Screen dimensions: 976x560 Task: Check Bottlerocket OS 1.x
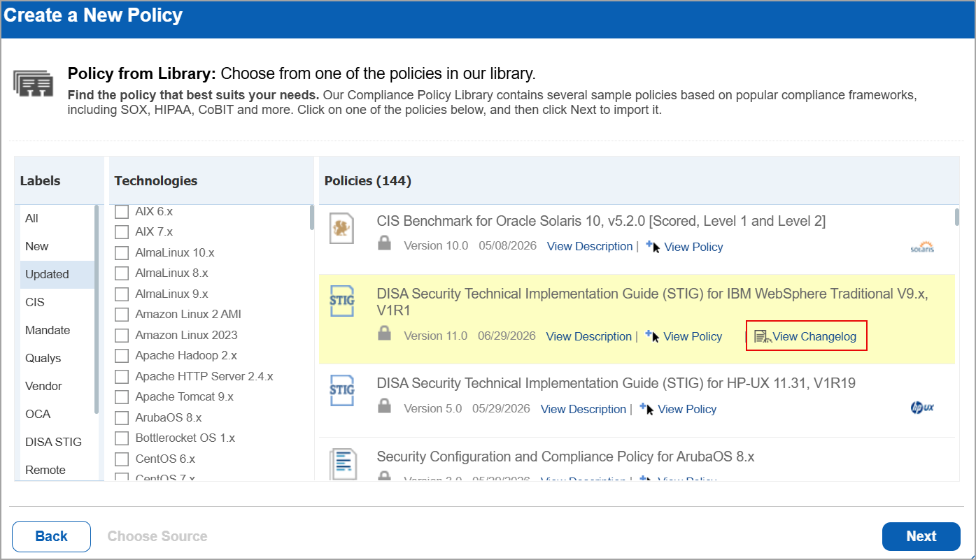pos(122,438)
